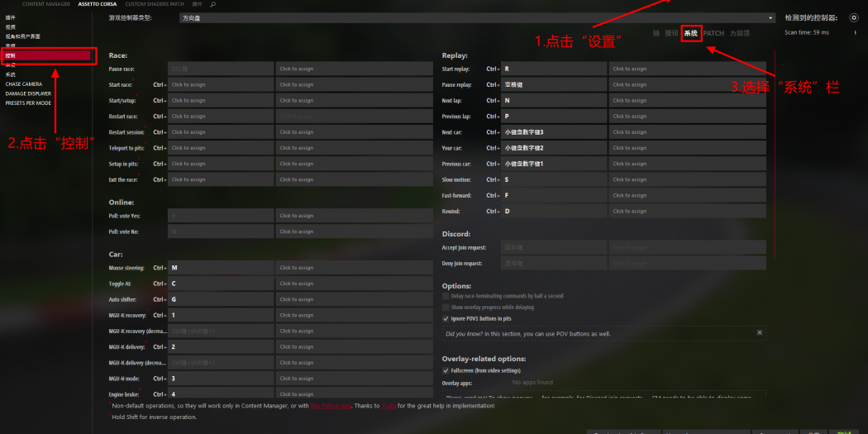Edit Pause replay key binding 空格键
Image resolution: width=868 pixels, height=434 pixels.
coord(554,84)
